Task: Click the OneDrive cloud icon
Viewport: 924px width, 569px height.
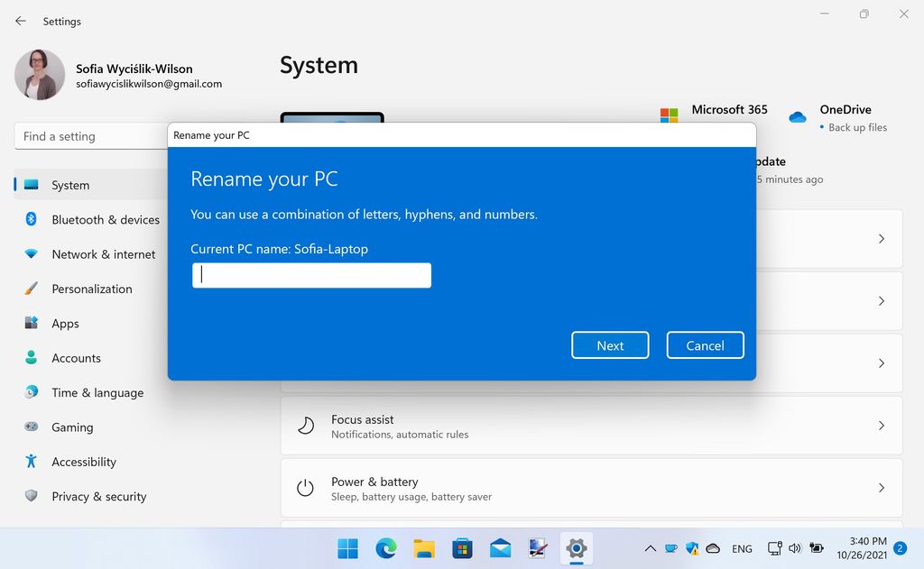Action: point(797,117)
